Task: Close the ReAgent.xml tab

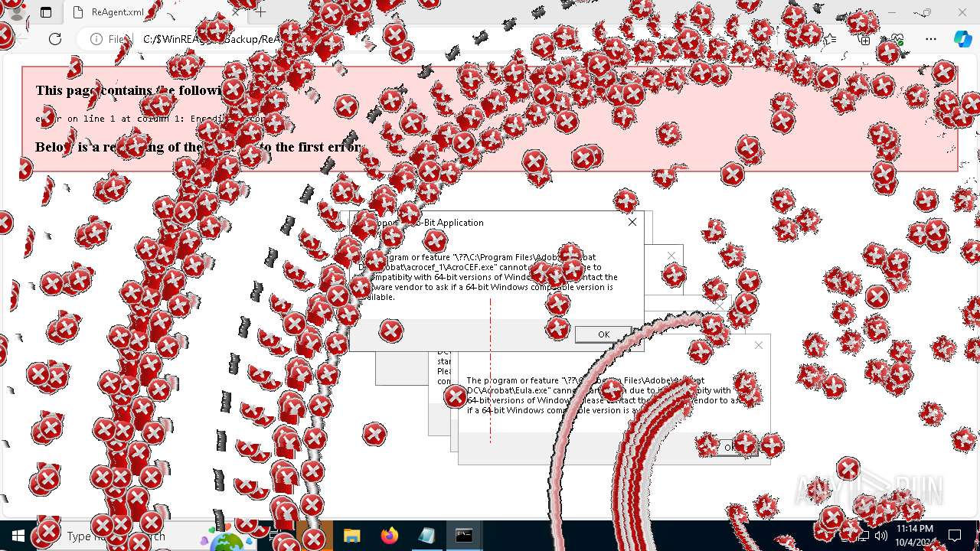Action: click(x=236, y=12)
